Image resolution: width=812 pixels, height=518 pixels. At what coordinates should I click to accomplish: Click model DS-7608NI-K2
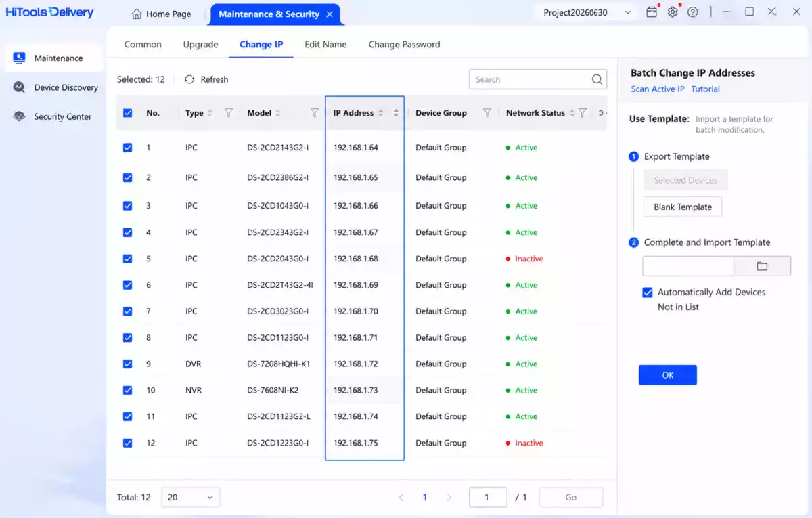click(x=273, y=390)
